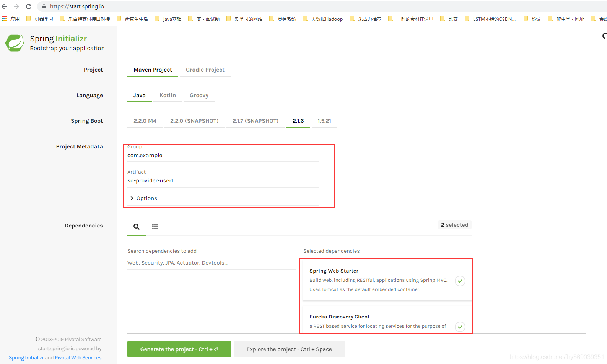Image resolution: width=607 pixels, height=364 pixels.
Task: Select Spring Boot version 1.5.21
Action: [x=324, y=121]
